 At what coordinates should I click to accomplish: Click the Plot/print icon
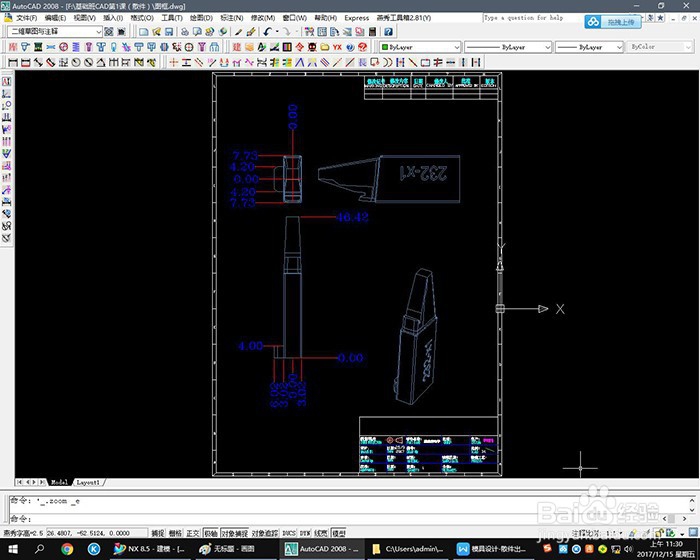click(x=184, y=32)
